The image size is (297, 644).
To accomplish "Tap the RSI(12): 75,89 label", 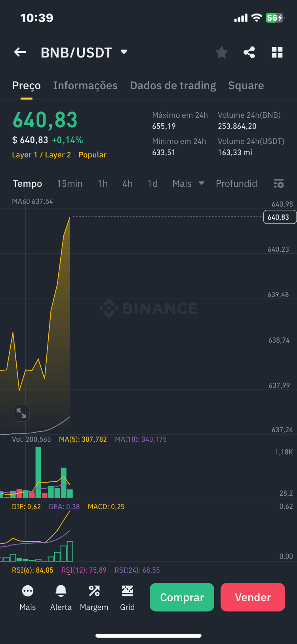I will coord(84,570).
